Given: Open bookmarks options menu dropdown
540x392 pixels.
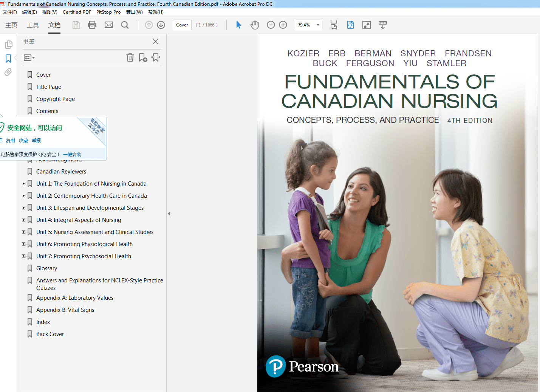Looking at the screenshot, I should click(x=29, y=58).
